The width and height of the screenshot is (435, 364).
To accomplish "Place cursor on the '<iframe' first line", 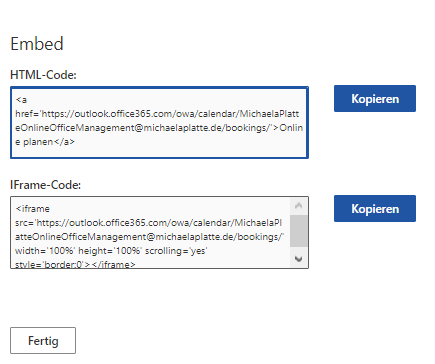I will pos(33,209).
